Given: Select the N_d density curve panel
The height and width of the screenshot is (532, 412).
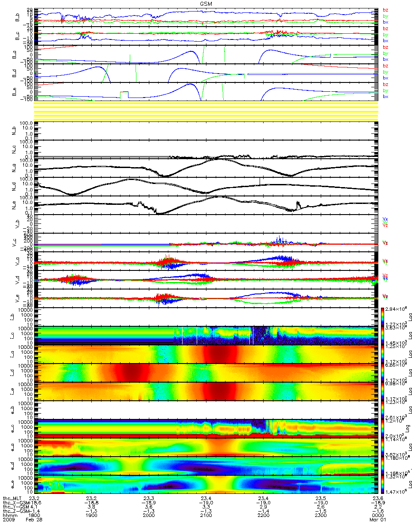Looking at the screenshot, I should [206, 187].
